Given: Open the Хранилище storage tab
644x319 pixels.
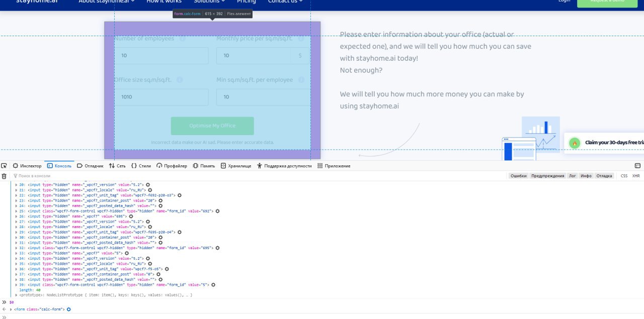Looking at the screenshot, I should click(x=236, y=166).
